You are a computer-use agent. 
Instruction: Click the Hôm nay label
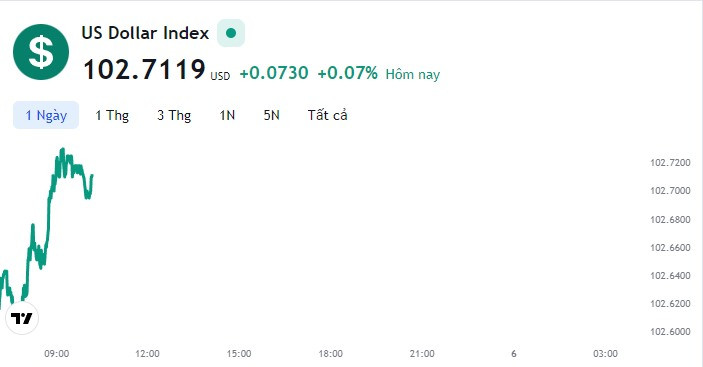coord(412,74)
